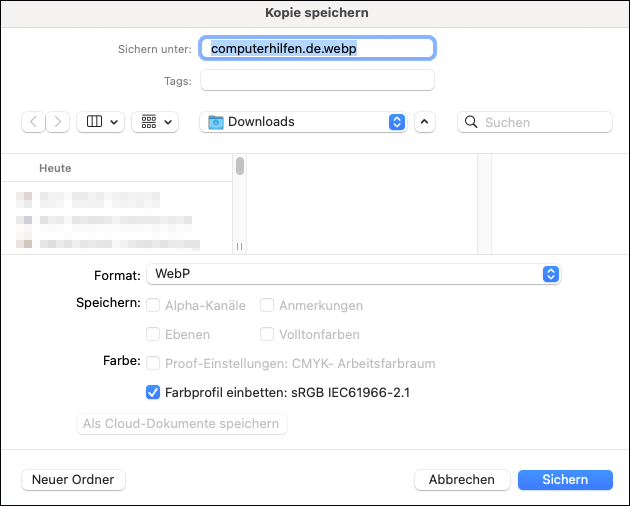Open the column view options dropdown

tap(100, 122)
